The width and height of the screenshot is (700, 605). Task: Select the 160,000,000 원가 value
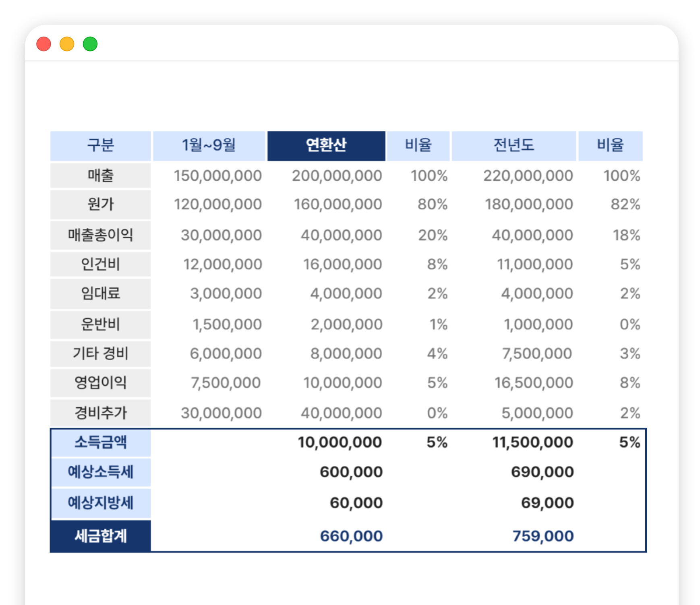pos(338,204)
